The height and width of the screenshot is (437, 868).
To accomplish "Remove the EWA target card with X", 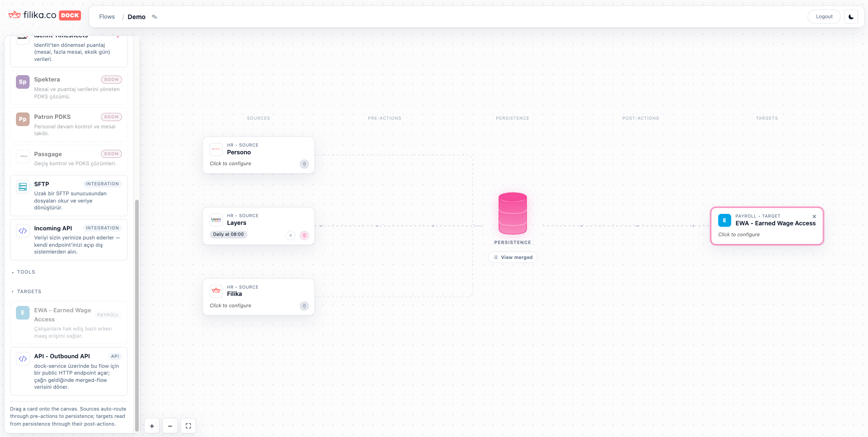I will 814,217.
